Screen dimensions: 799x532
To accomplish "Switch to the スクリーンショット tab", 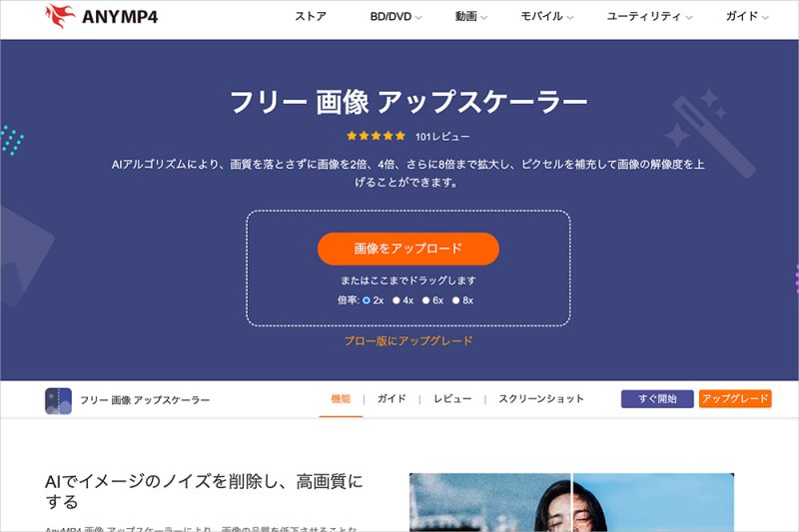I will pyautogui.click(x=541, y=399).
